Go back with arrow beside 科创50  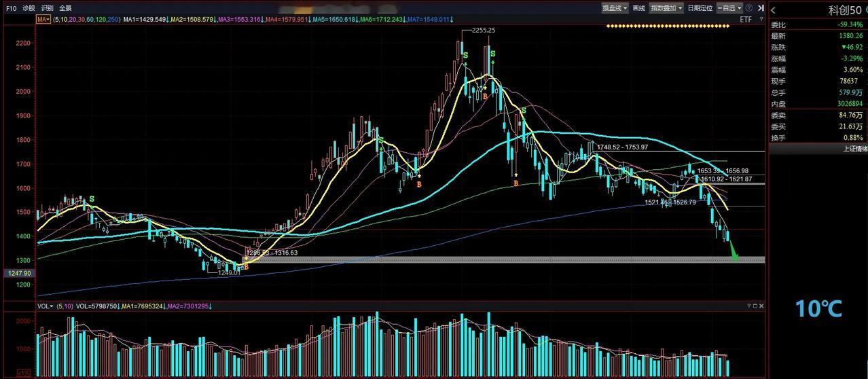(774, 10)
